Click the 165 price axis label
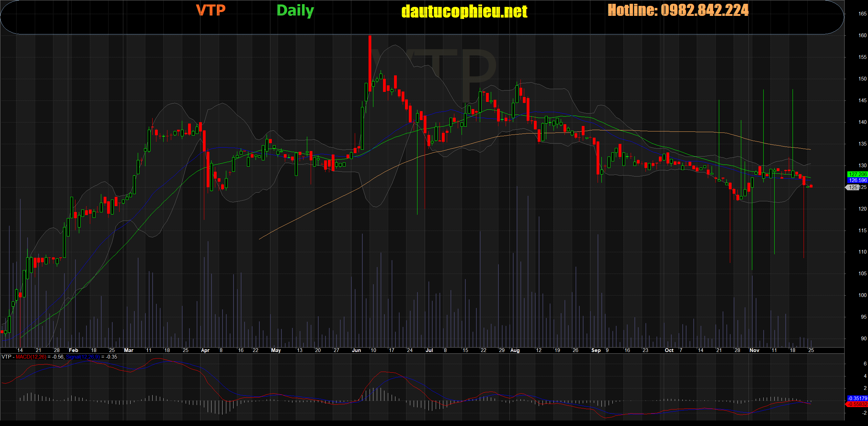Viewport: 868px width, 426px height. coord(862,14)
